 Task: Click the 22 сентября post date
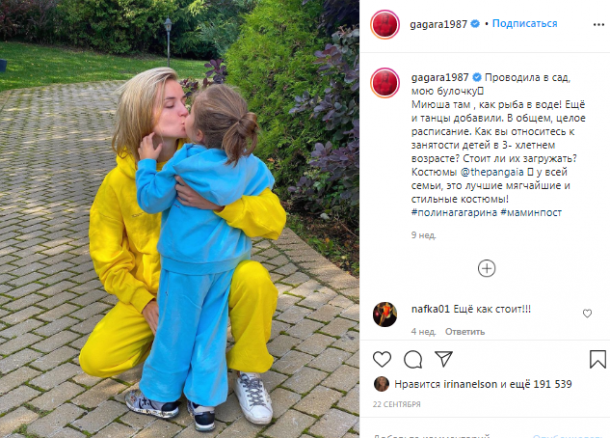396,404
